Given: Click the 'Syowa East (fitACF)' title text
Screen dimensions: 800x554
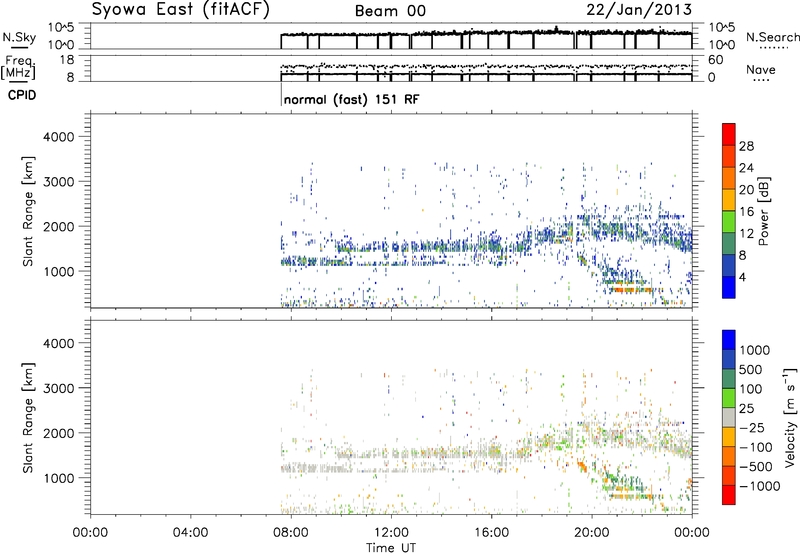Looking at the screenshot, I should (180, 10).
